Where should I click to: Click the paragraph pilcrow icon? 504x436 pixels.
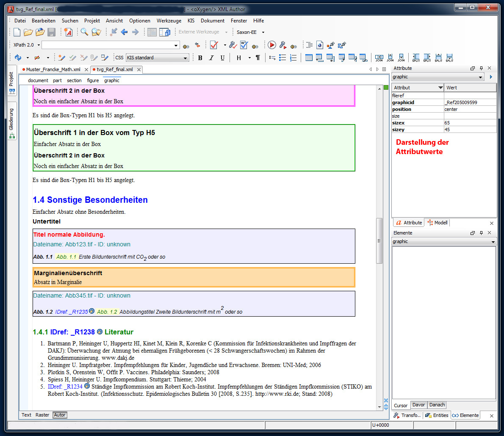258,58
